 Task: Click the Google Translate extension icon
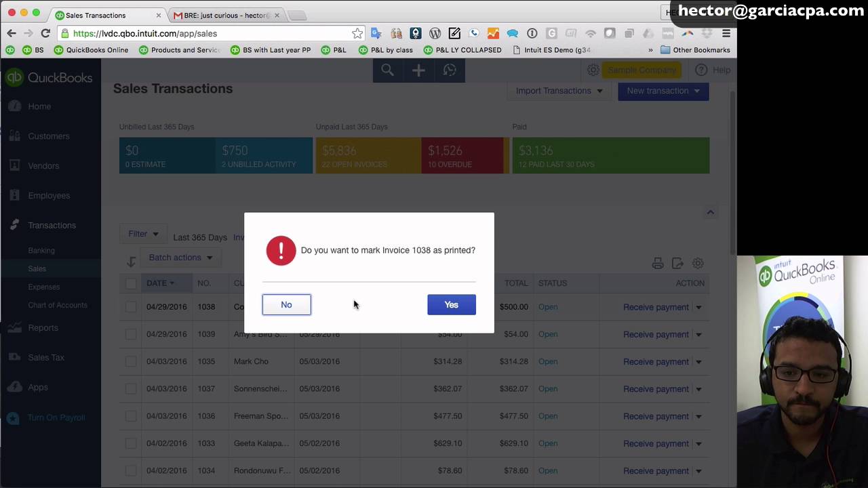376,33
